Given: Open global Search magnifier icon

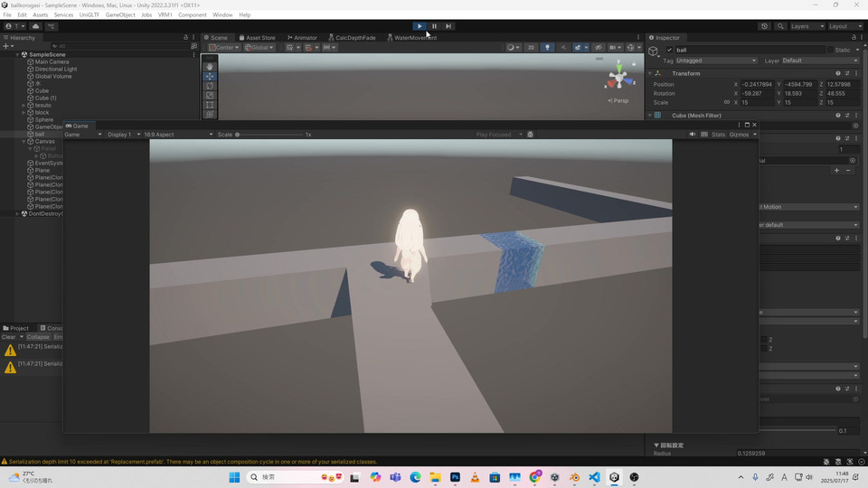Looking at the screenshot, I should pos(780,26).
